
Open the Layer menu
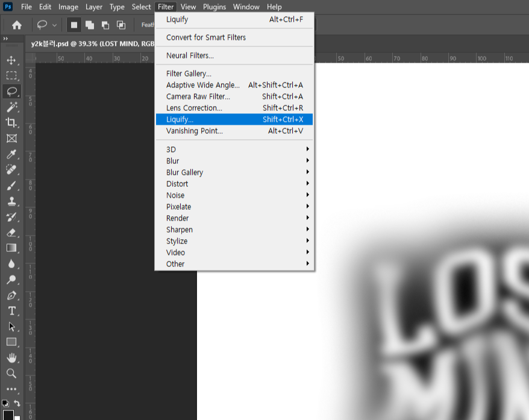[94, 7]
